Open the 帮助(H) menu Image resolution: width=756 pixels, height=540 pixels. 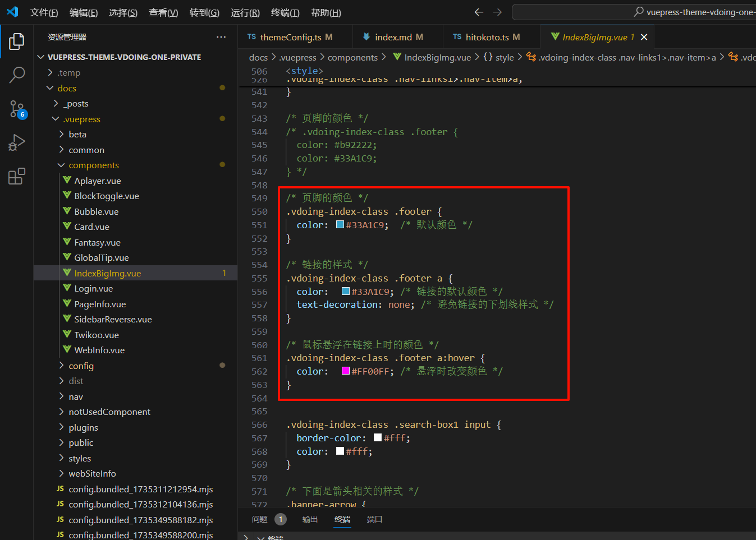[x=326, y=12]
